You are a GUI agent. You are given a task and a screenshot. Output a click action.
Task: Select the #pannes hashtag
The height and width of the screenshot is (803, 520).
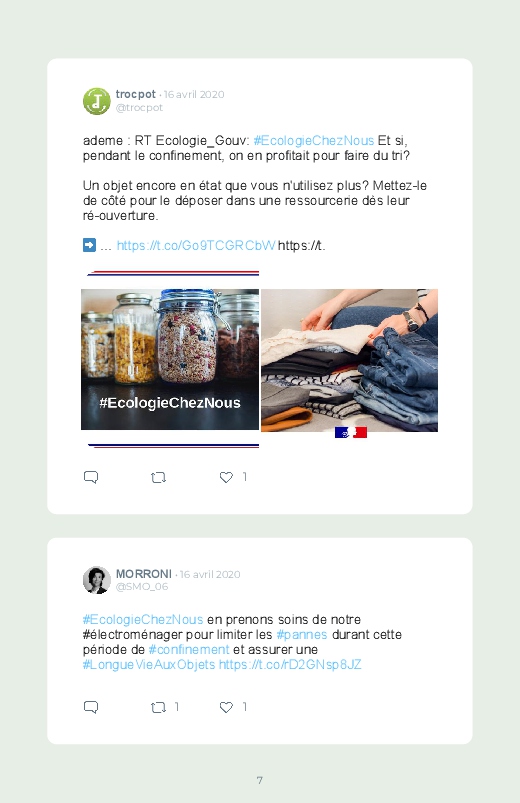tap(302, 635)
